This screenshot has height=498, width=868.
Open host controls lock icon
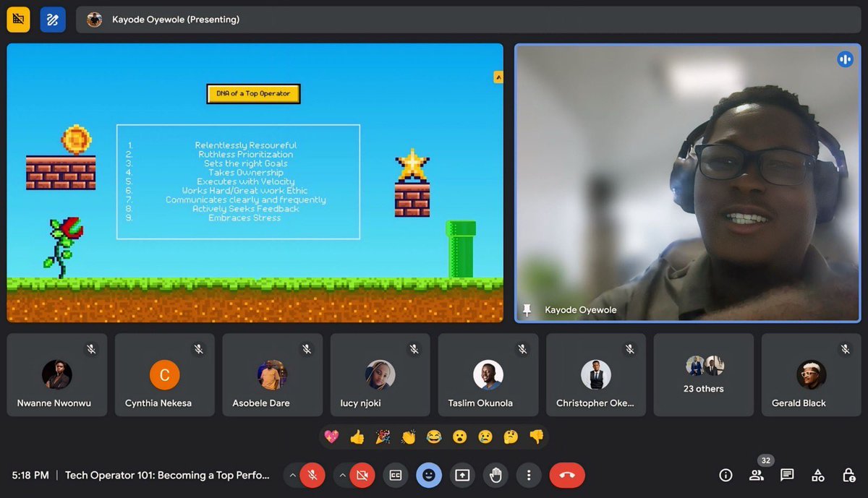849,475
